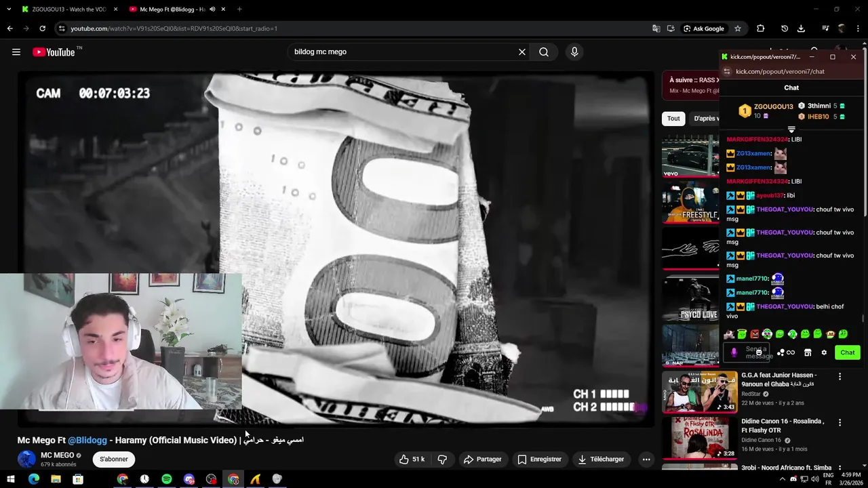This screenshot has height=488, width=868.
Task: Clear the search text with X
Action: pos(522,52)
